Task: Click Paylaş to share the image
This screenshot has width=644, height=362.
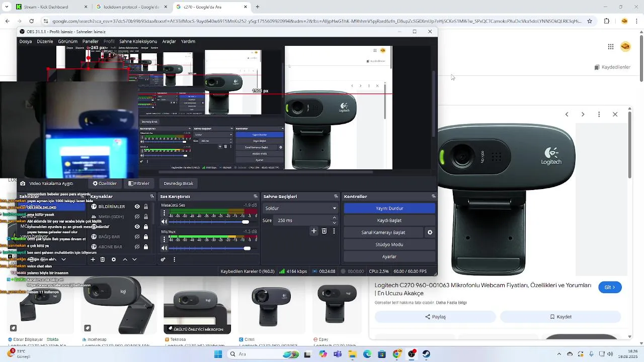Action: tap(435, 317)
